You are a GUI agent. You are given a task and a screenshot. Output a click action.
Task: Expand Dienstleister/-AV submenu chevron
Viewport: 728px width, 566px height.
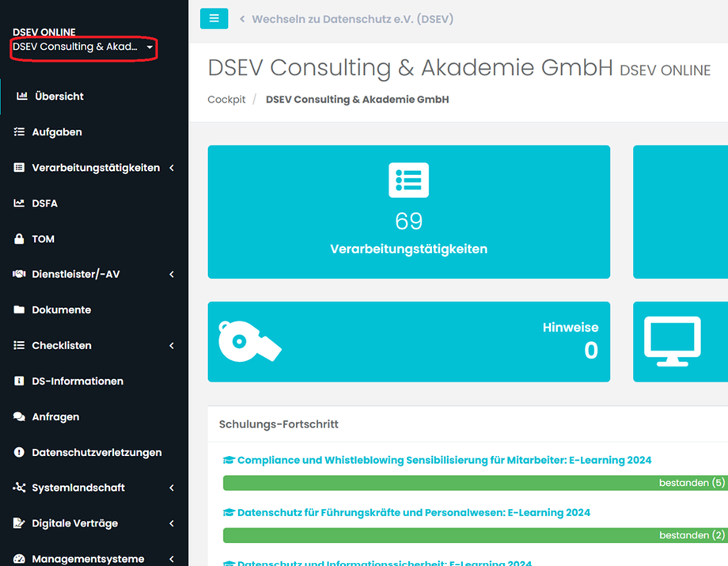pyautogui.click(x=172, y=275)
